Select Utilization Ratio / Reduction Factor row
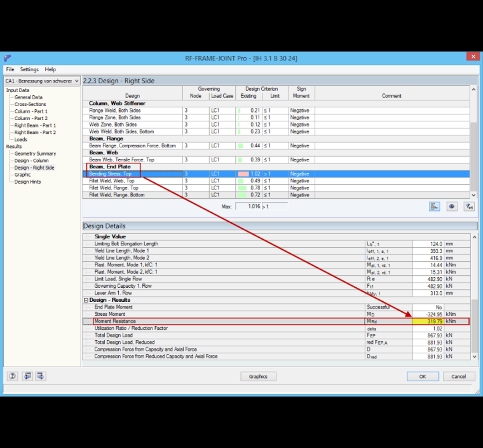This screenshot has width=483, height=448. point(276,329)
